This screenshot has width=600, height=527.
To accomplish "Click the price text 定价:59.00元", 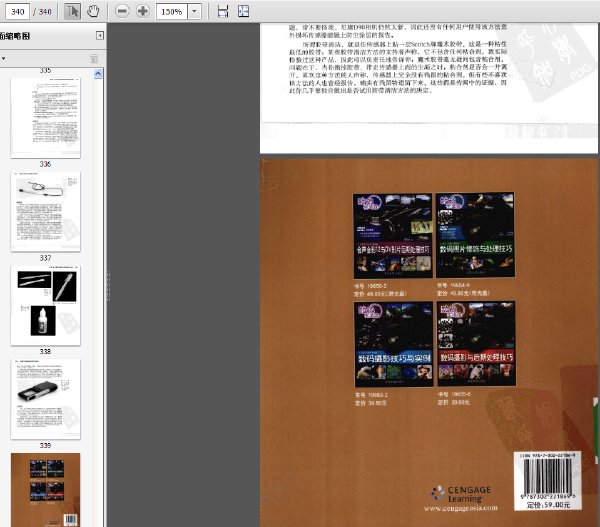I will 548,505.
